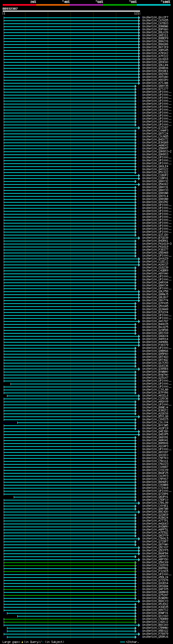Image resolution: width=173 pixels, height=644 pixels.
Task: Select hit UniRef100_A2AX37
Action: click(155, 264)
